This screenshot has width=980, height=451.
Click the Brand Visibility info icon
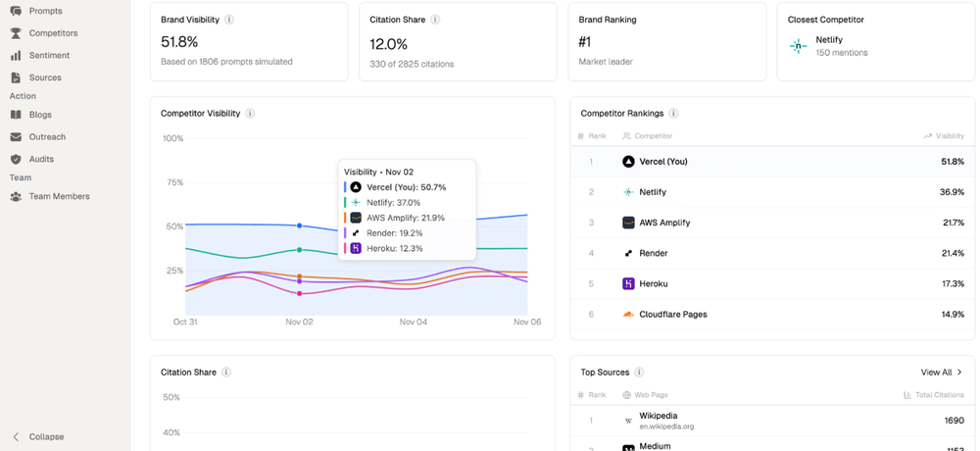coord(229,20)
